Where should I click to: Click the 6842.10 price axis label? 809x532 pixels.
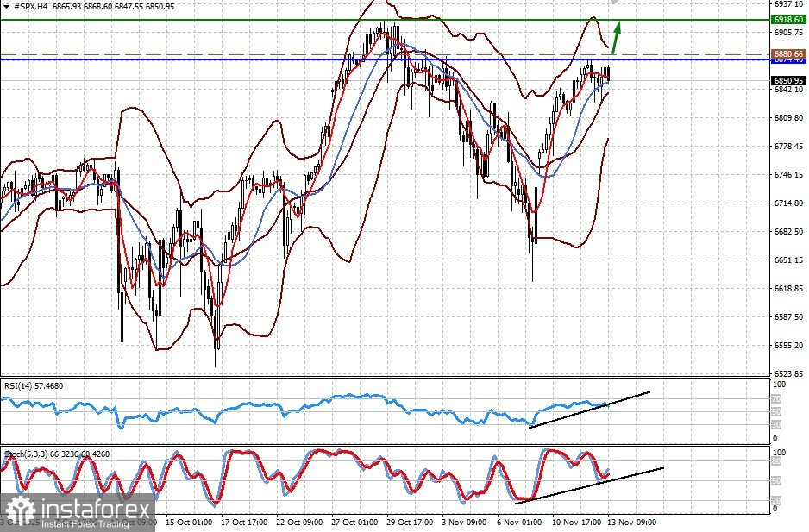(x=788, y=90)
